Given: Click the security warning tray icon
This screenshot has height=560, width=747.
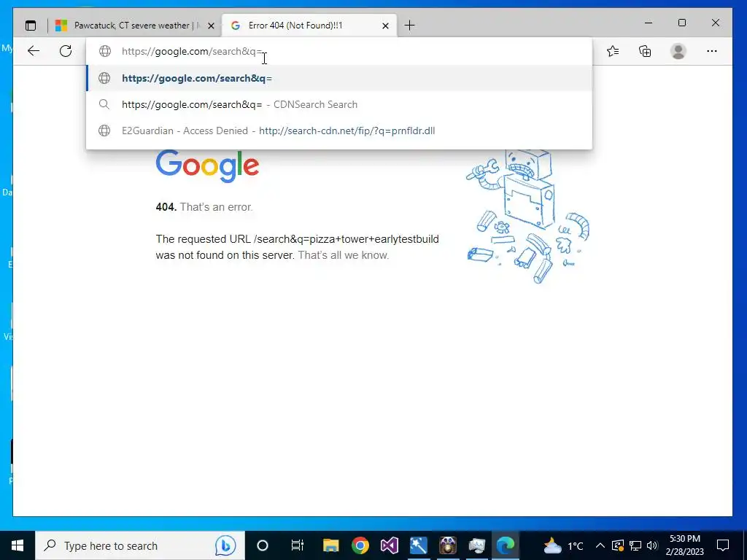Looking at the screenshot, I should pos(617,545).
